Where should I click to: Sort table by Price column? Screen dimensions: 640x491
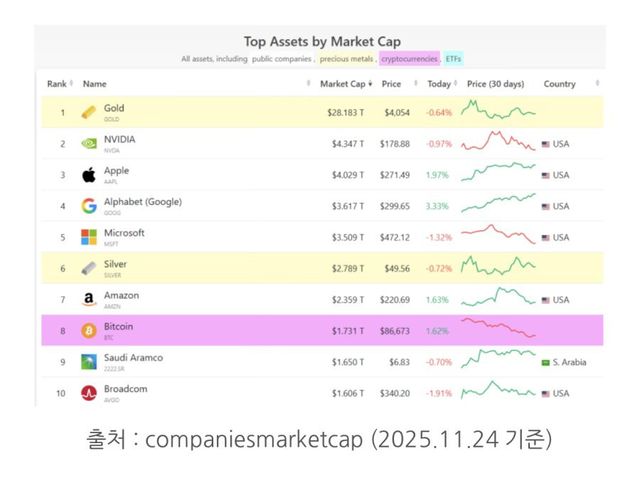click(x=393, y=84)
